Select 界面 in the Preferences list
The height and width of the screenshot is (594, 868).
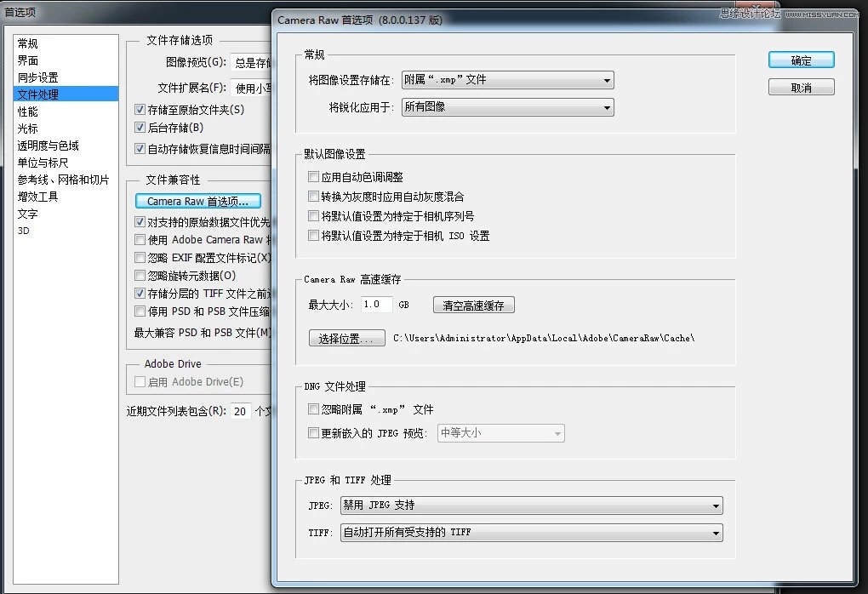click(x=66, y=60)
